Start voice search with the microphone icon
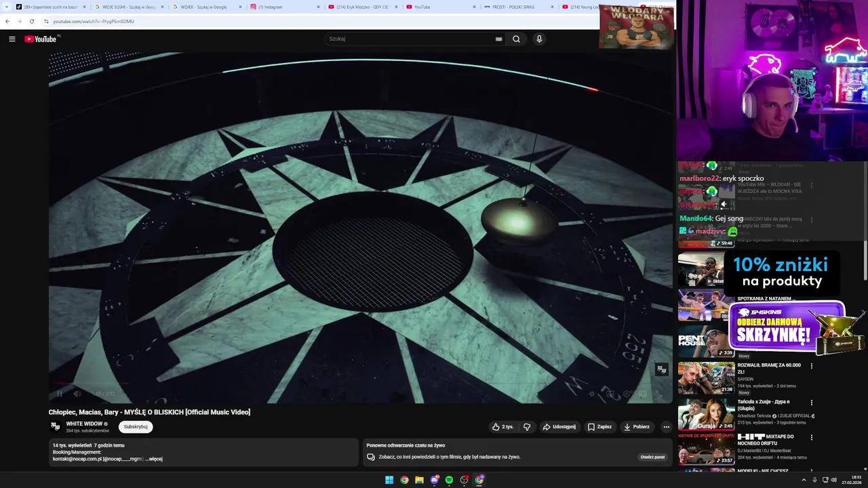The height and width of the screenshot is (488, 868). point(539,39)
